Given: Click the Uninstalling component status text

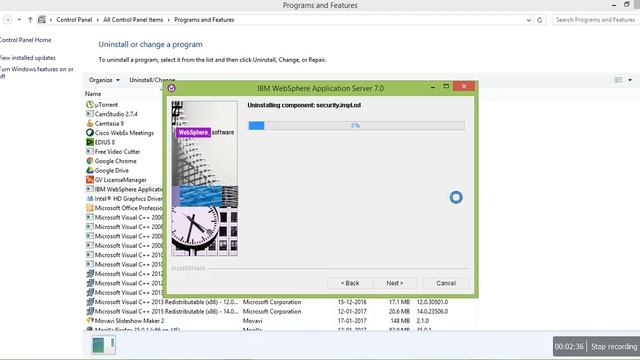Looking at the screenshot, I should tap(304, 105).
